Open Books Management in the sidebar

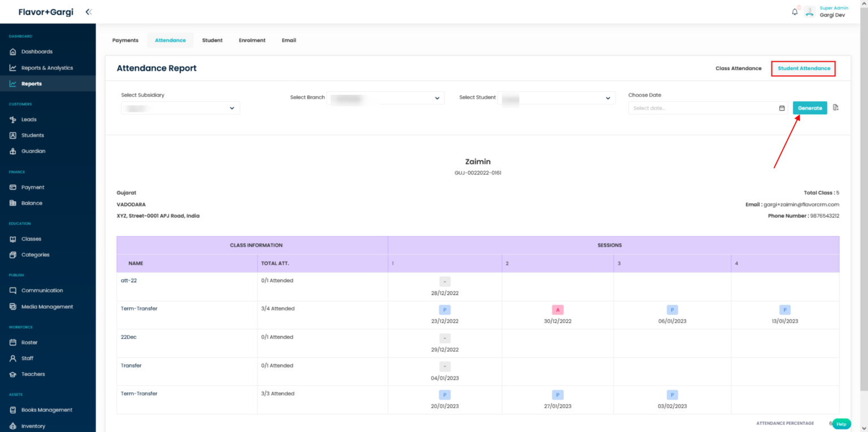(46, 410)
